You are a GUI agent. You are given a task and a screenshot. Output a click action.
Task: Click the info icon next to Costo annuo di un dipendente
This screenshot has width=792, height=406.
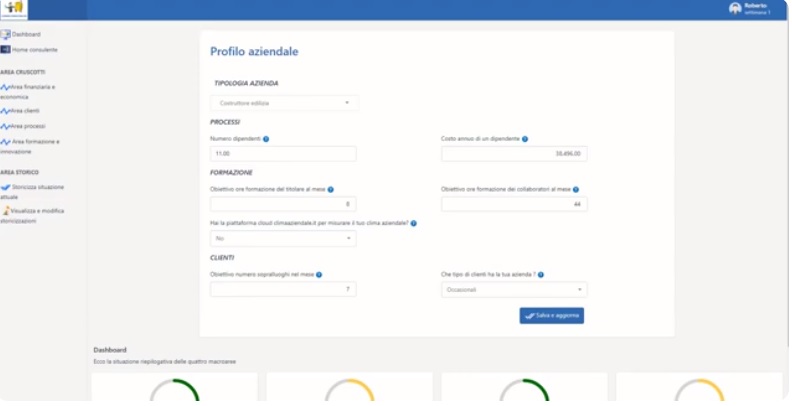coord(525,139)
